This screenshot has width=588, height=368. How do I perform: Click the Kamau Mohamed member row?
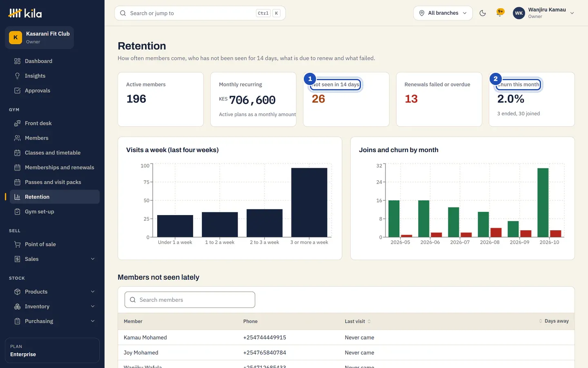(x=346, y=337)
